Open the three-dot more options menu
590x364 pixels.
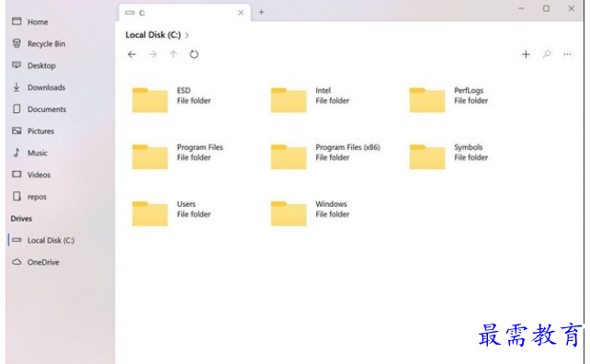(567, 54)
